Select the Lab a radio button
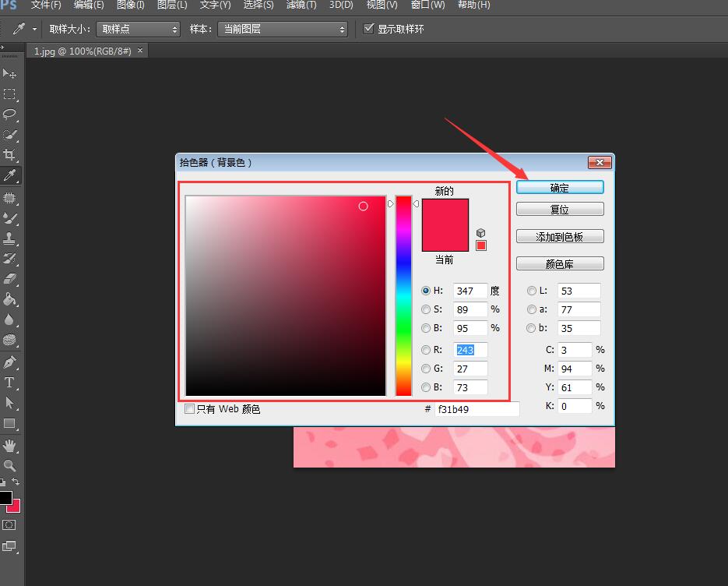Screen dimensions: 728x586 532,309
